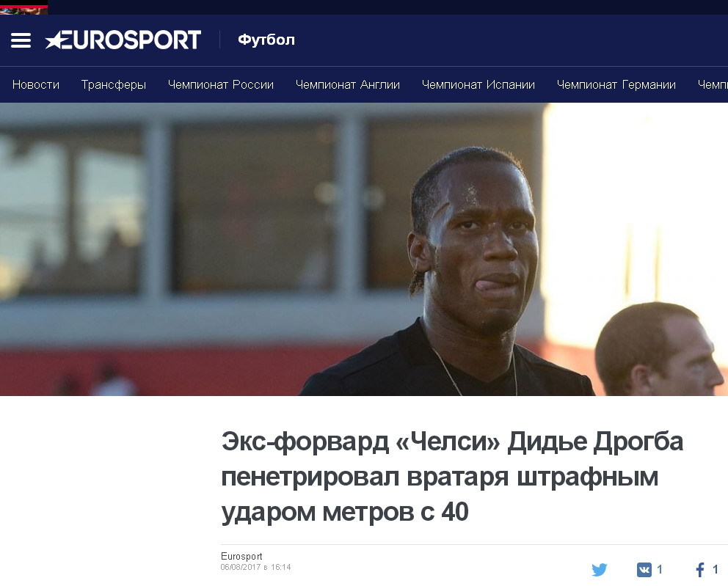Open Чемпионат Испании menu item
Viewport: 728px width, 586px height.
click(478, 84)
